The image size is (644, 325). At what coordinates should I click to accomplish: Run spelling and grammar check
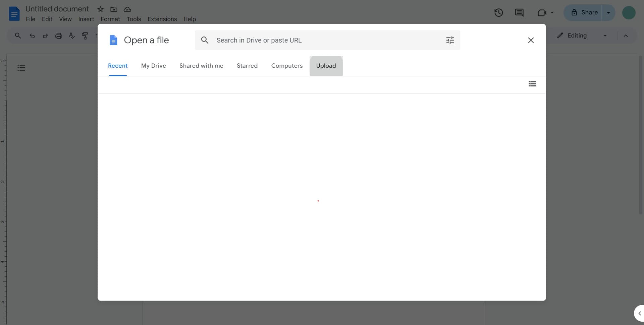pyautogui.click(x=71, y=36)
